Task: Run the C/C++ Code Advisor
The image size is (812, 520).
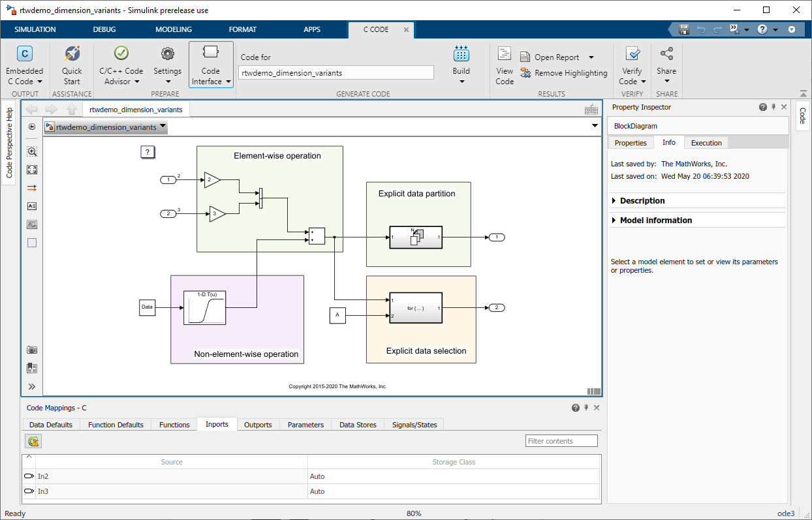Action: (x=120, y=64)
